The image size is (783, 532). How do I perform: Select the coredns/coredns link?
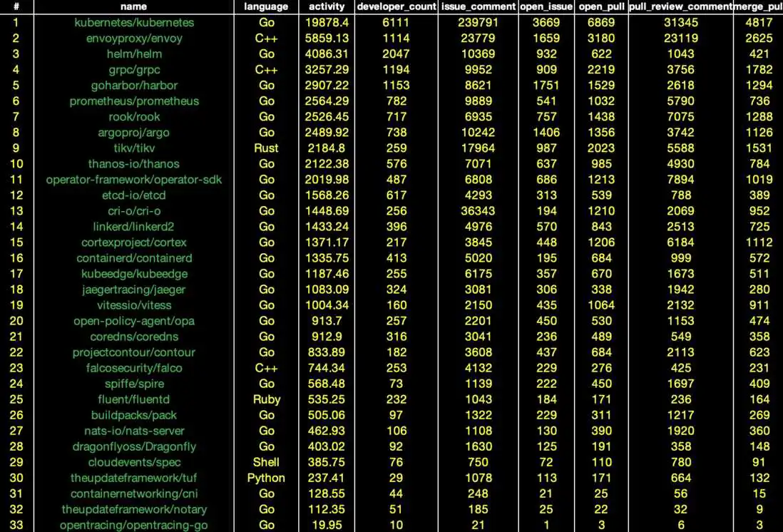[x=134, y=337]
